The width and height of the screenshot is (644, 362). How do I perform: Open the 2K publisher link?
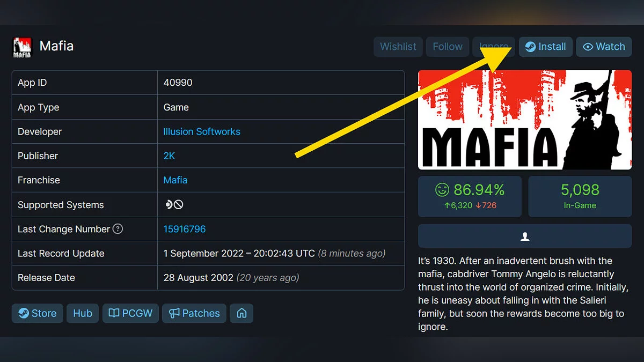click(169, 156)
